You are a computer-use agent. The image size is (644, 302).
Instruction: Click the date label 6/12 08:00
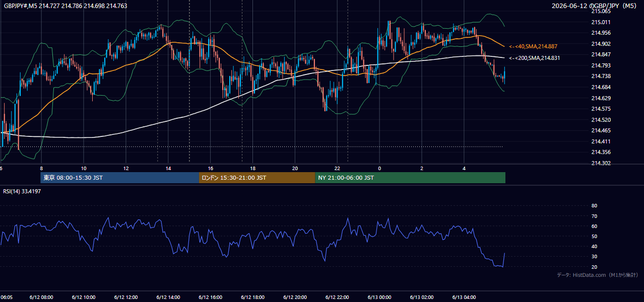41,297
